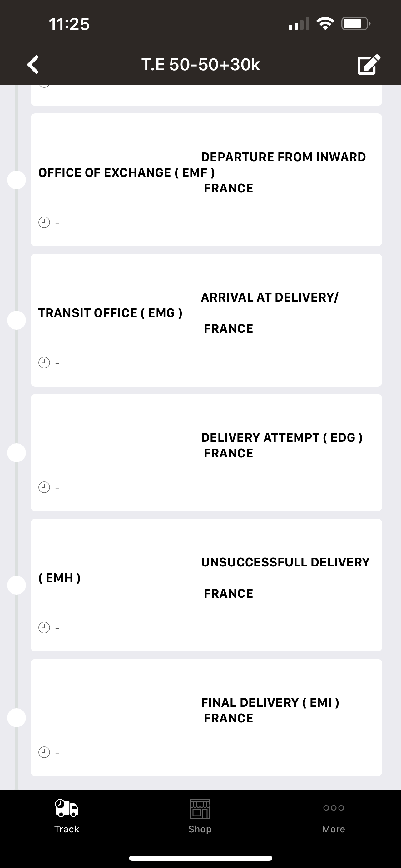The width and height of the screenshot is (401, 868).
Task: Open the edit pencil icon
Action: point(369,64)
